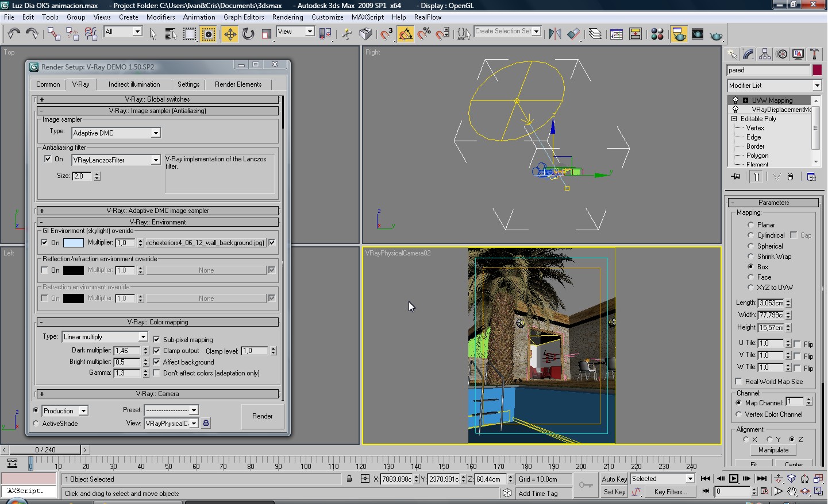Viewport: 828px width, 504px height.
Task: Switch to the Hierarchy command panel
Action: 765,54
